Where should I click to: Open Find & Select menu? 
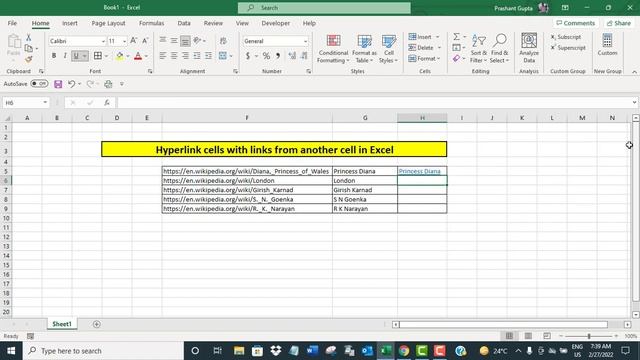[x=499, y=49]
